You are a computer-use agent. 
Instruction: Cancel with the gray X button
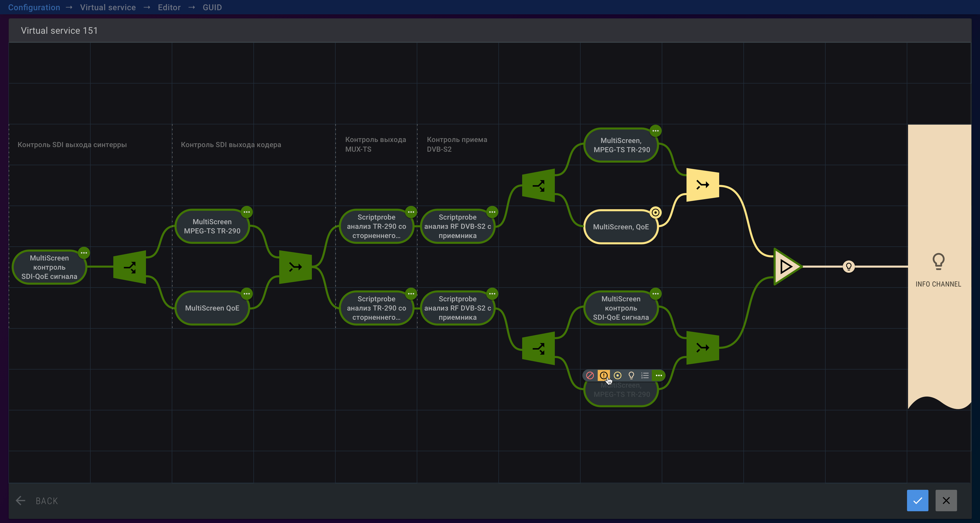click(946, 501)
